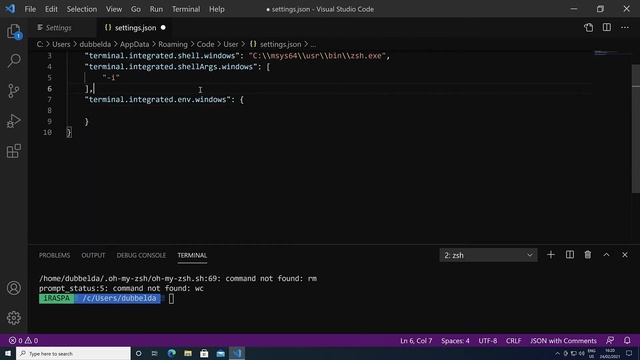Open File Explorer from taskbar

(188, 353)
